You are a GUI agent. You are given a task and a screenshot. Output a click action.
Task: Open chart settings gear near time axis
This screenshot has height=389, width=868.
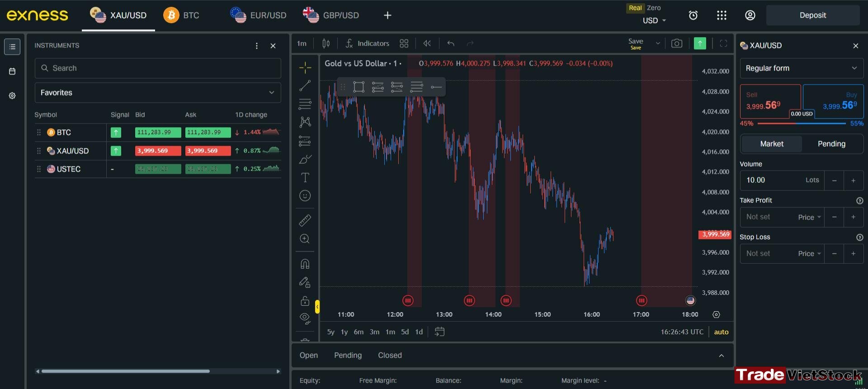point(716,314)
